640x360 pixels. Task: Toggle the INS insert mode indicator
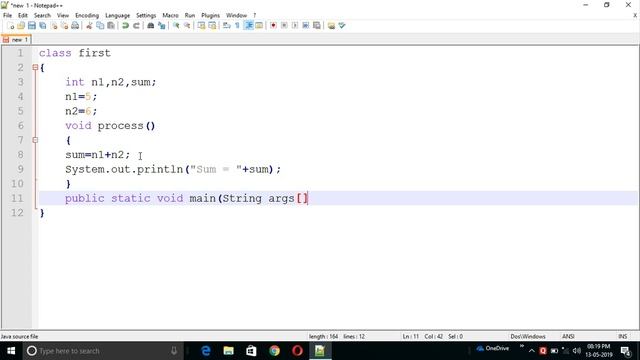point(622,337)
